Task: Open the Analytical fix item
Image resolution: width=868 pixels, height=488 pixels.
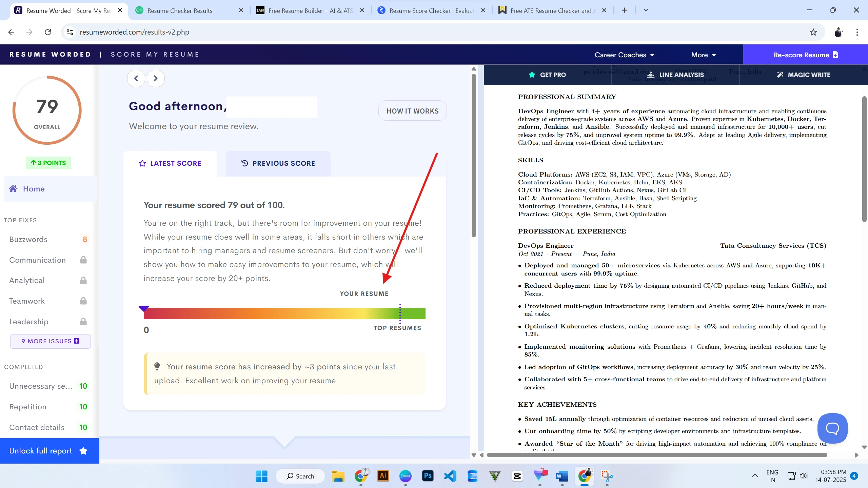Action: pyautogui.click(x=48, y=281)
